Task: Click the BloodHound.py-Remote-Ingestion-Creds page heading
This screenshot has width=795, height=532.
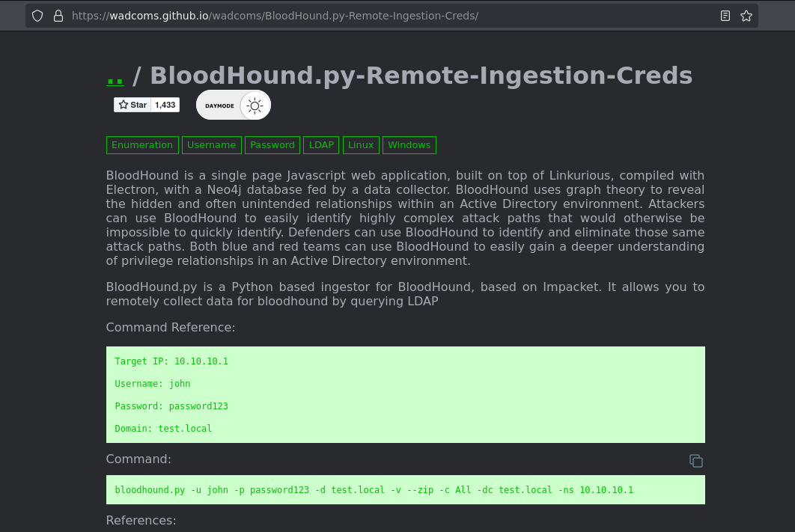Action: 421,76
